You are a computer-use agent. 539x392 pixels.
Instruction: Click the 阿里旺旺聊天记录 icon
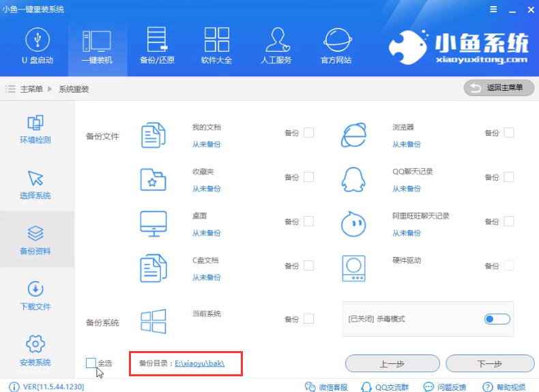tap(353, 224)
